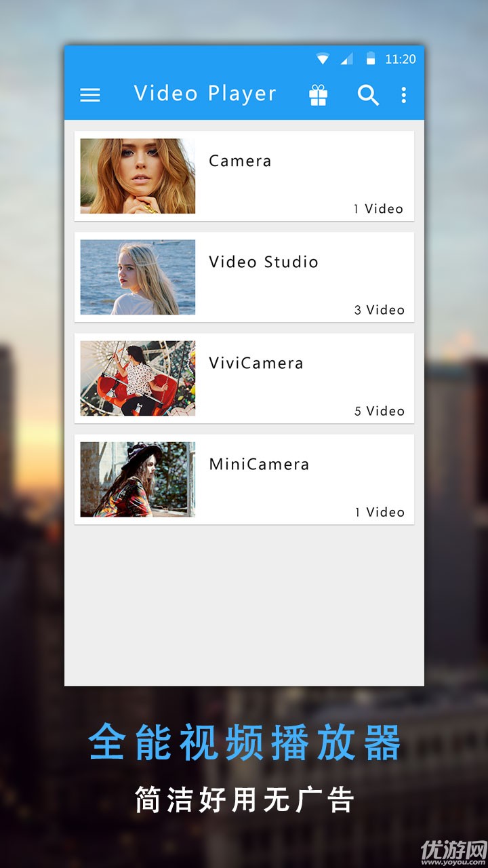Image resolution: width=488 pixels, height=868 pixels.
Task: Open the MiniCamera folder thumbnail
Action: tap(138, 479)
